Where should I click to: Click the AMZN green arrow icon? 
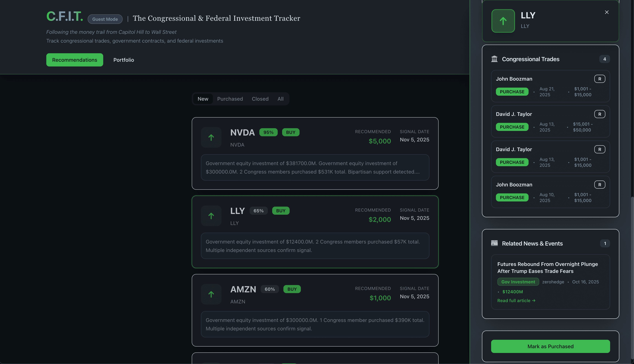[x=211, y=294]
